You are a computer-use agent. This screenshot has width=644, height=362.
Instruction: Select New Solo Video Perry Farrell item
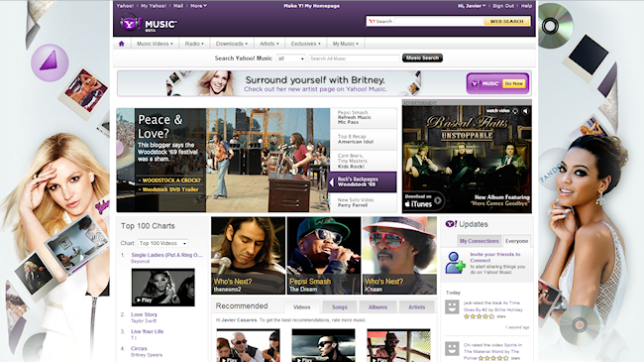[x=363, y=202]
